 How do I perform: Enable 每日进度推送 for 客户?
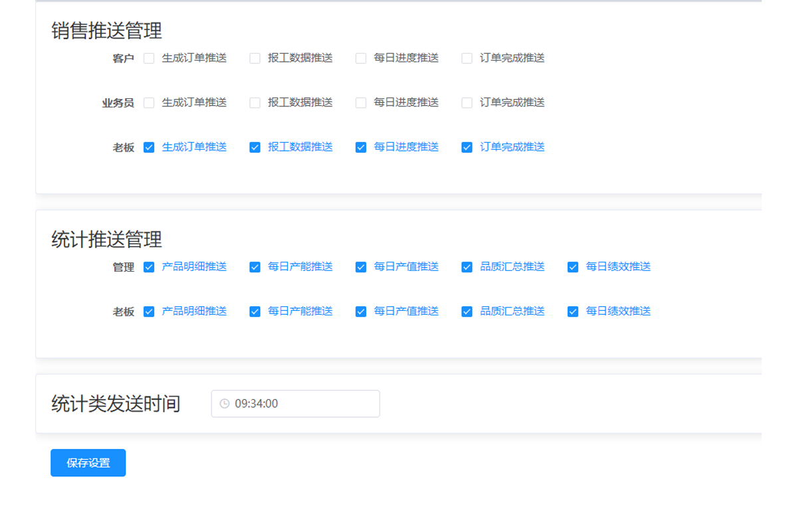point(361,58)
